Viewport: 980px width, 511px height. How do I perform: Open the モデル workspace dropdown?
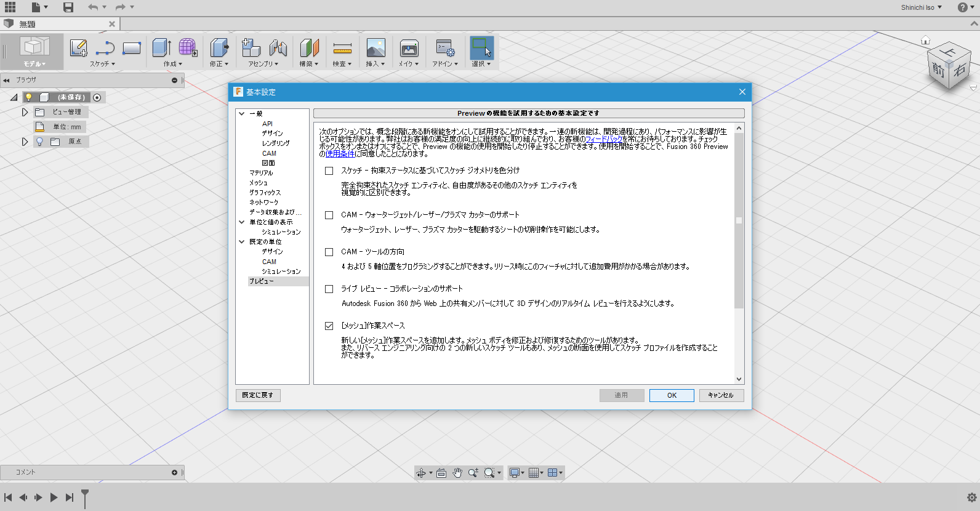point(34,51)
